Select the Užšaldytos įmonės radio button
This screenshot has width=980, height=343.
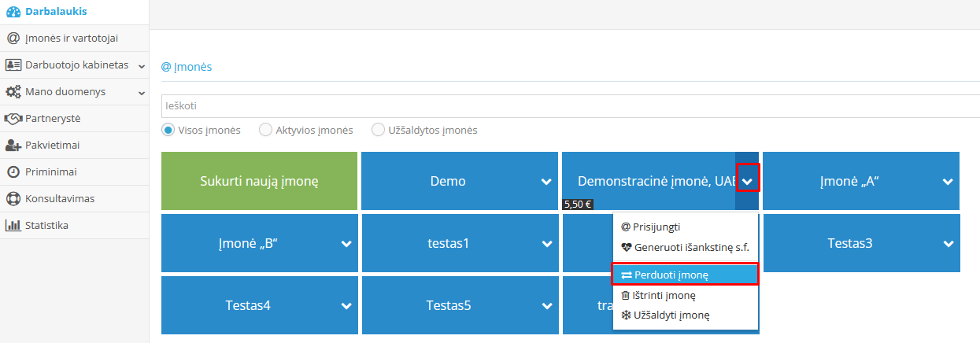click(378, 130)
